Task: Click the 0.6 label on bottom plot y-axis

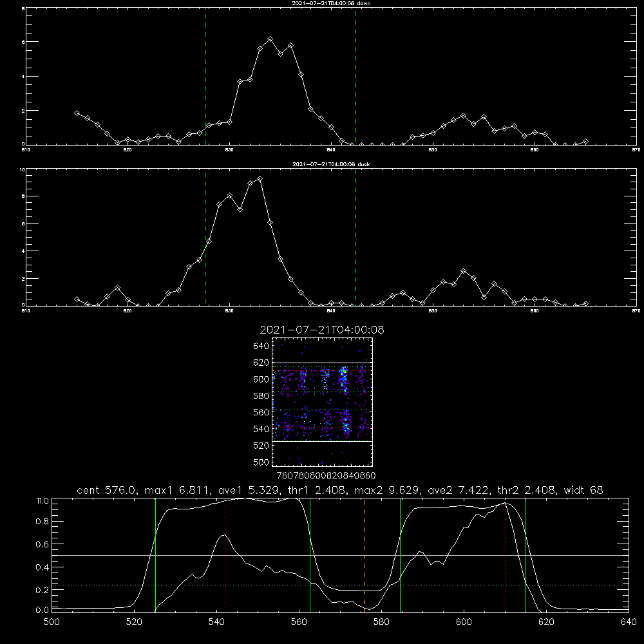Action: [43, 544]
